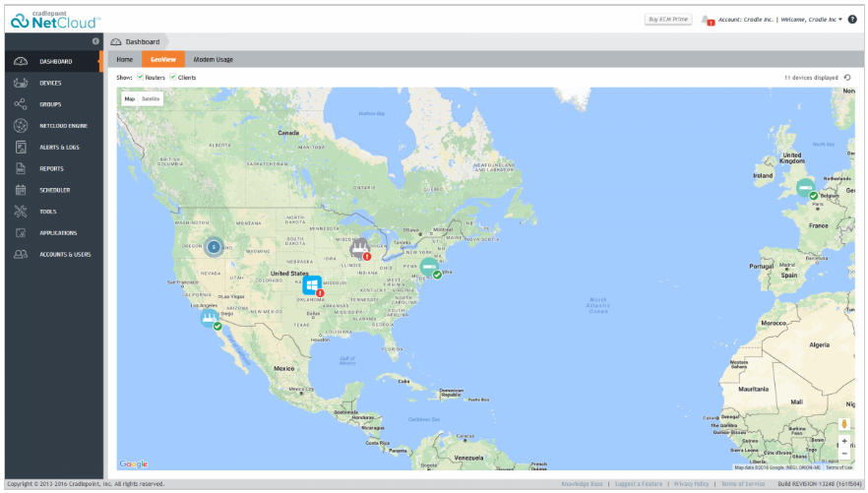Select the Map view button
This screenshot has width=868, height=493.
pos(130,98)
